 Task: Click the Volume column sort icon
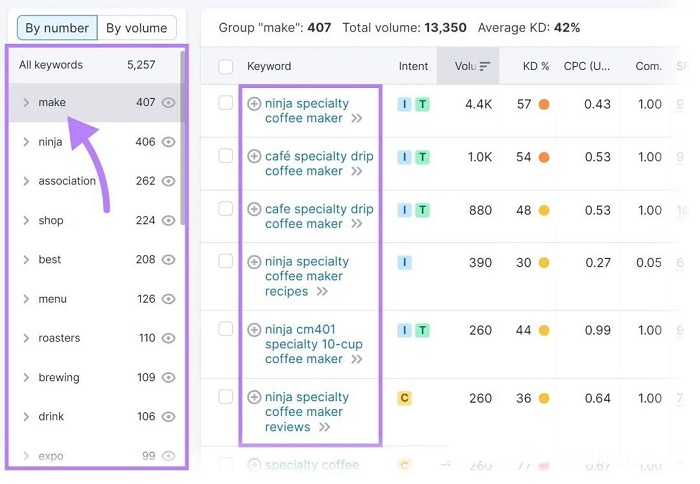[x=485, y=67]
